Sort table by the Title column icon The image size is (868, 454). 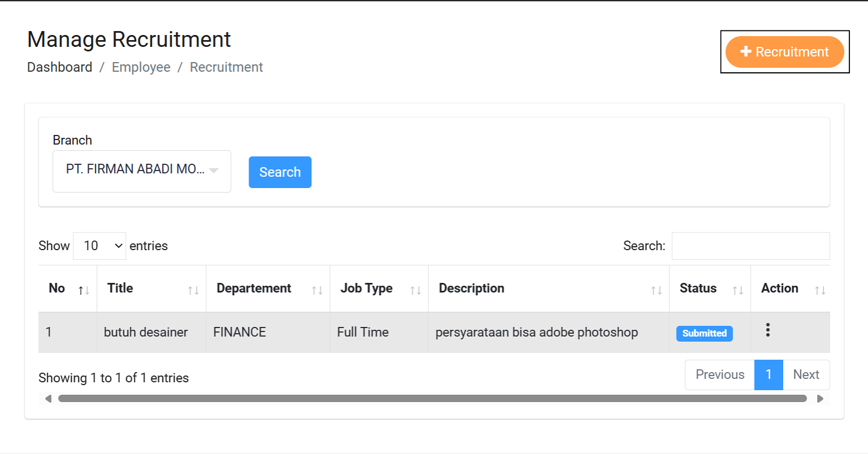193,290
